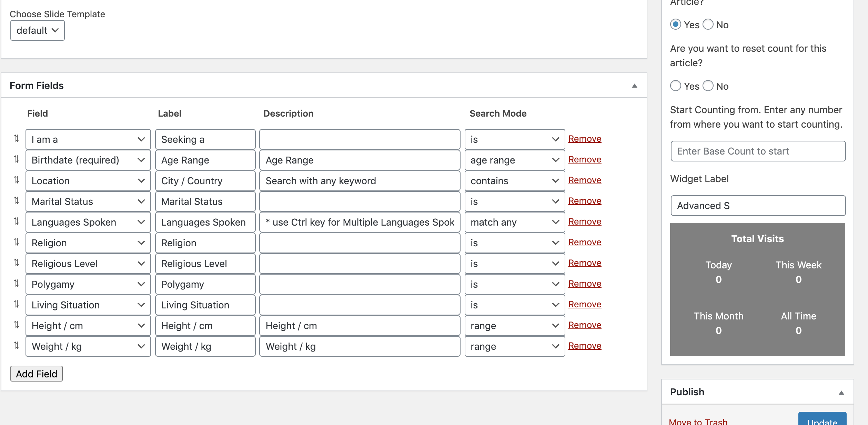Open the Choose Slide Template dropdown

(x=38, y=30)
